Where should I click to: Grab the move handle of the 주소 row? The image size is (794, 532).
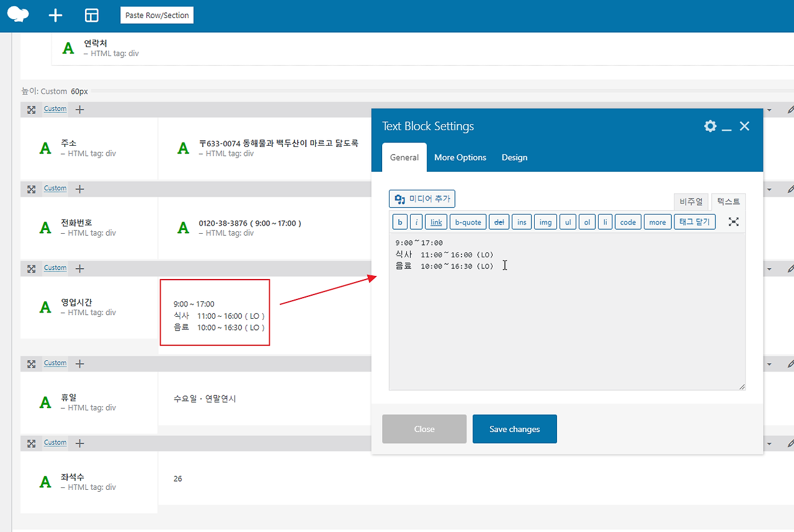31,110
